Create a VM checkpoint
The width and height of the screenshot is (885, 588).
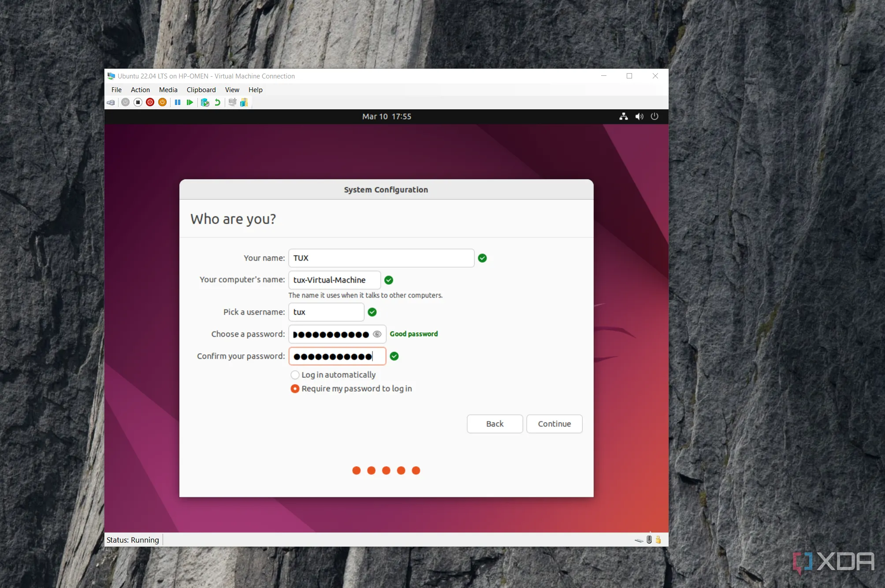point(205,102)
